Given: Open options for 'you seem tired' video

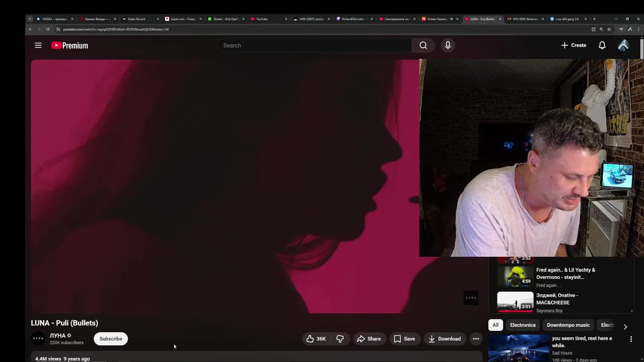Looking at the screenshot, I should click(x=631, y=339).
